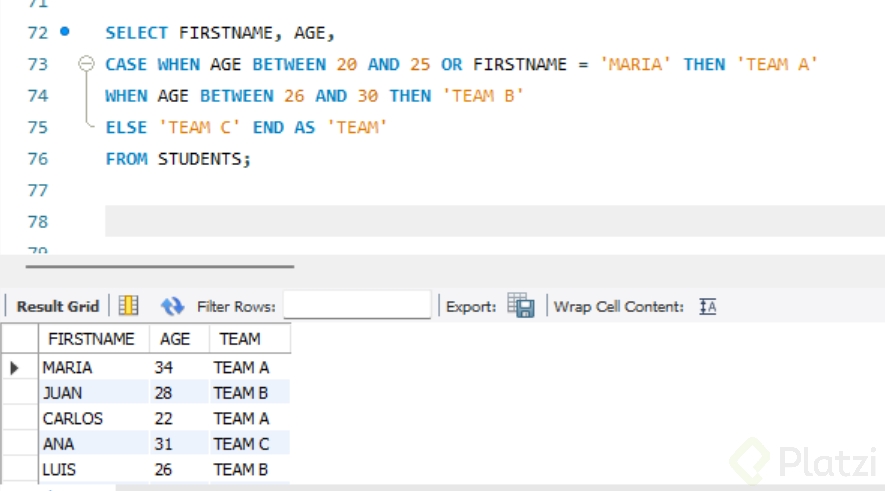Image resolution: width=885 pixels, height=491 pixels.
Task: Click the refresh results icon
Action: 172,306
